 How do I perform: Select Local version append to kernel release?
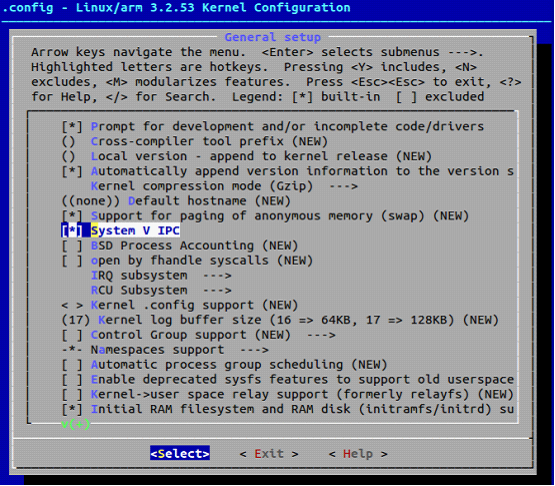(247, 156)
